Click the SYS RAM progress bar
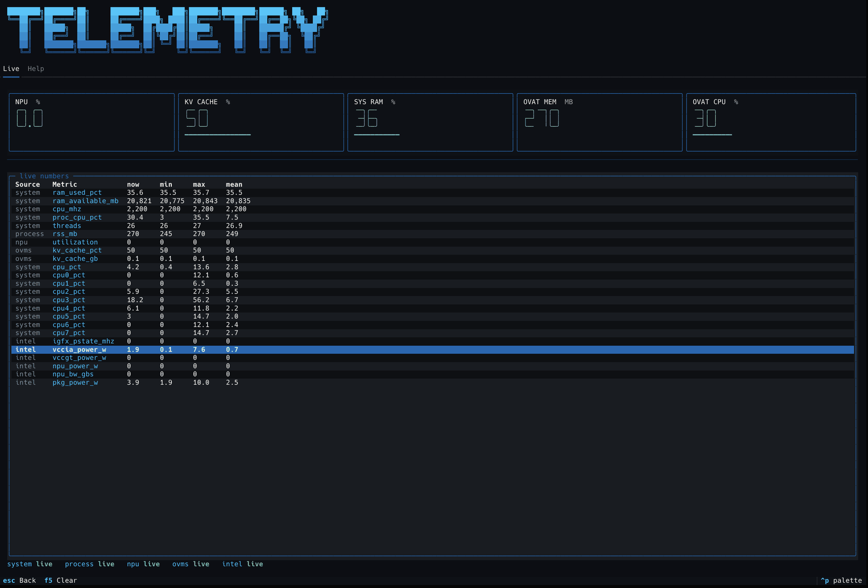Screen dimensions: 868x588 (377, 135)
